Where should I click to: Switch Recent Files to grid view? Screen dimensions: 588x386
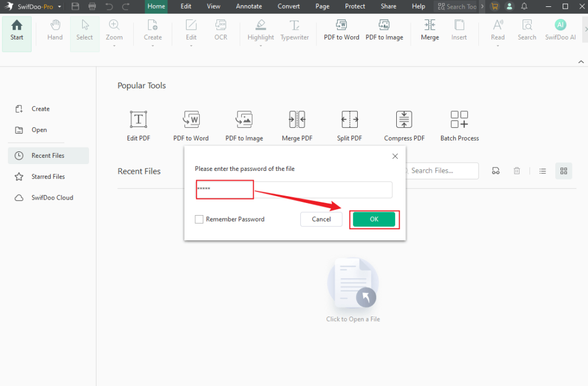point(563,171)
